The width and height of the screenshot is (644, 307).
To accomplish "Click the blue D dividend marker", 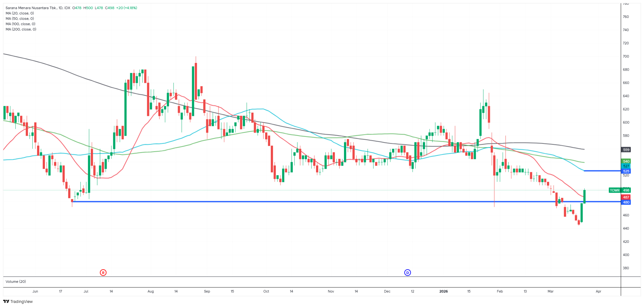I will coord(408,273).
